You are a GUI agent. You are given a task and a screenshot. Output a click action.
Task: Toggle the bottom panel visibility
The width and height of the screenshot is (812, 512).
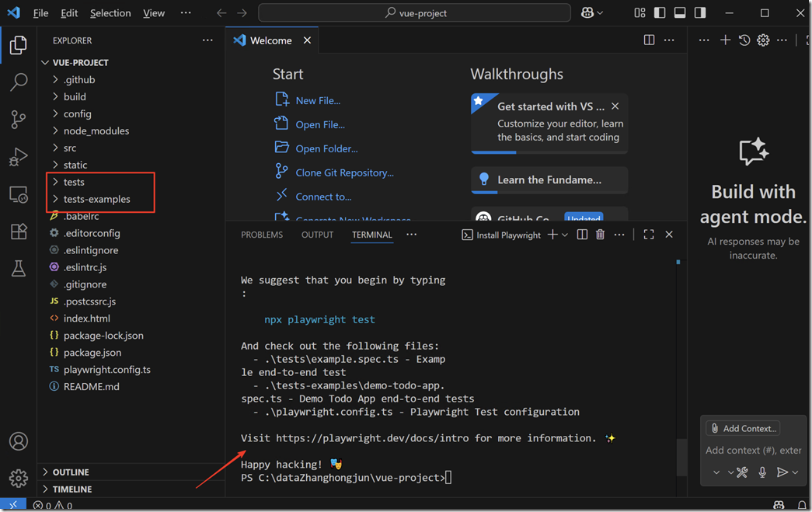(x=680, y=13)
